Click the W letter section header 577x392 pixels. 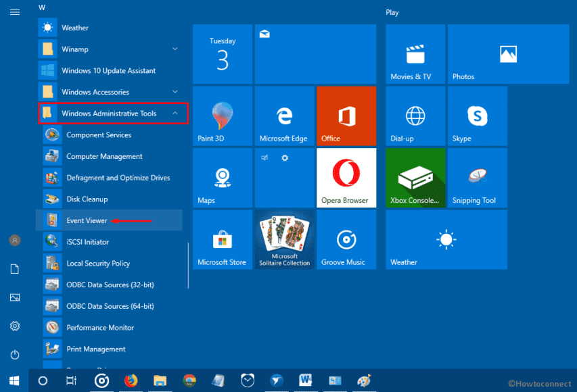pyautogui.click(x=42, y=7)
